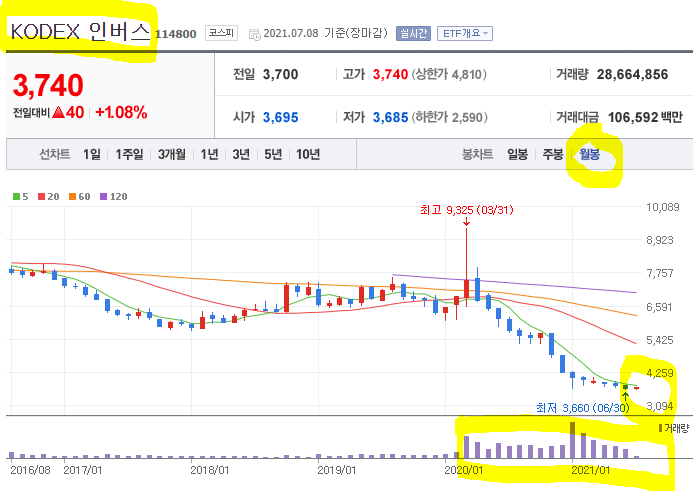Select the 3개월 line chart tab
The height and width of the screenshot is (491, 693).
(x=171, y=154)
